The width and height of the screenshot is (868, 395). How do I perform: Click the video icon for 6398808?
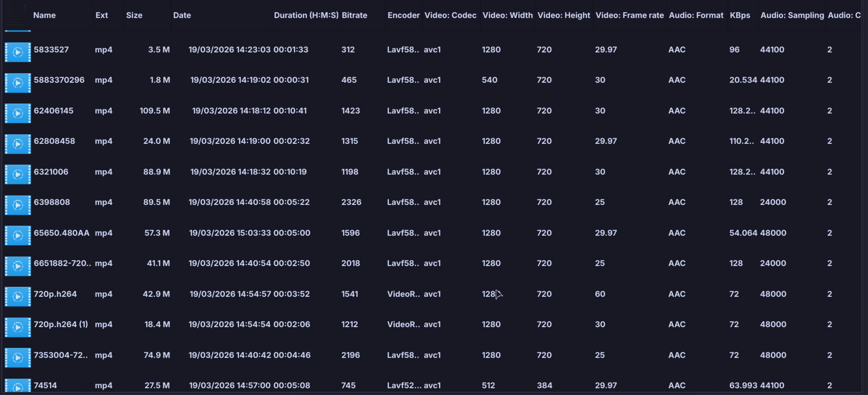click(18, 205)
